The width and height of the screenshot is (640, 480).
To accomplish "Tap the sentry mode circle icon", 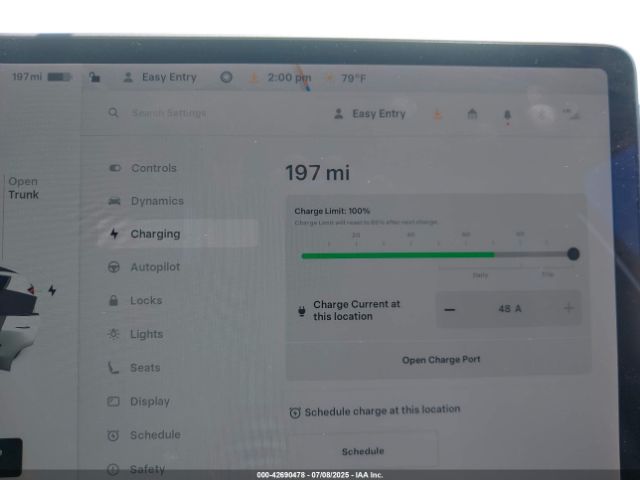I will pos(226,77).
